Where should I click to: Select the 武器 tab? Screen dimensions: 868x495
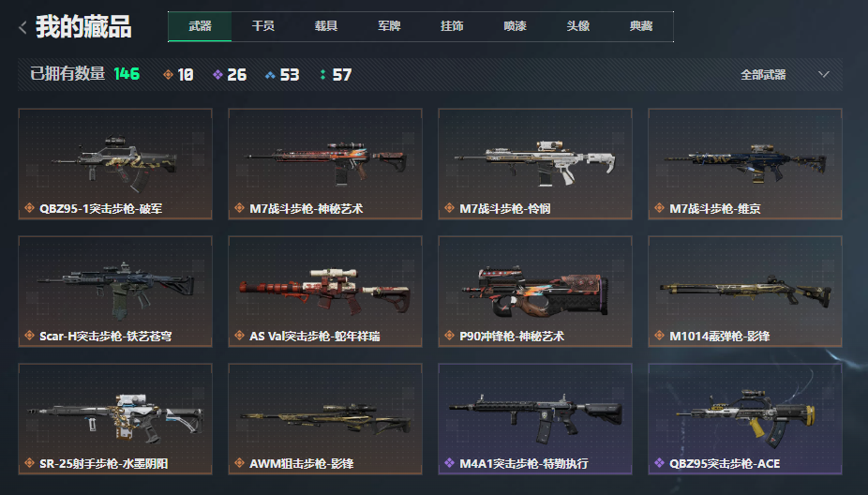pos(200,26)
